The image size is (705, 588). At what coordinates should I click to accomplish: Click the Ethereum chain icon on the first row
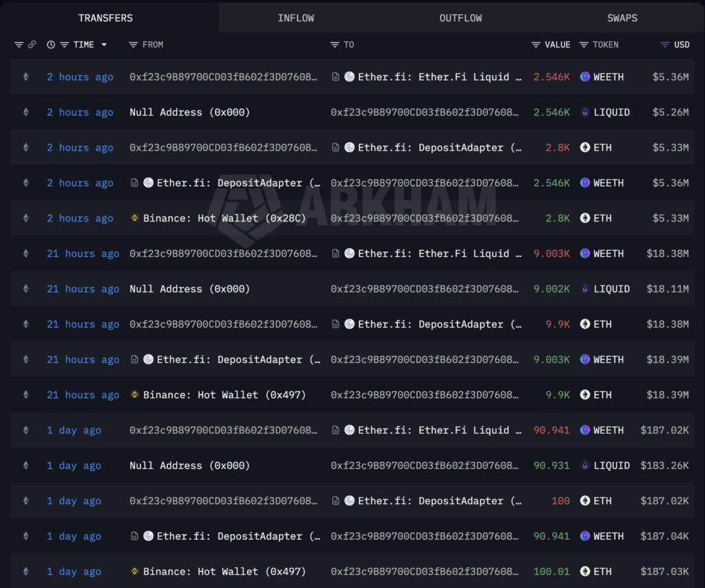[26, 77]
